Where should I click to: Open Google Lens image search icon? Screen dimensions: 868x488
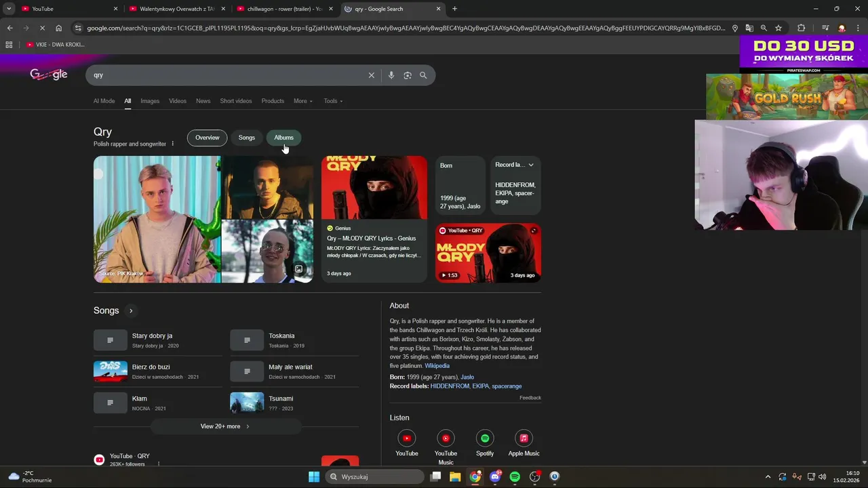[x=408, y=75]
